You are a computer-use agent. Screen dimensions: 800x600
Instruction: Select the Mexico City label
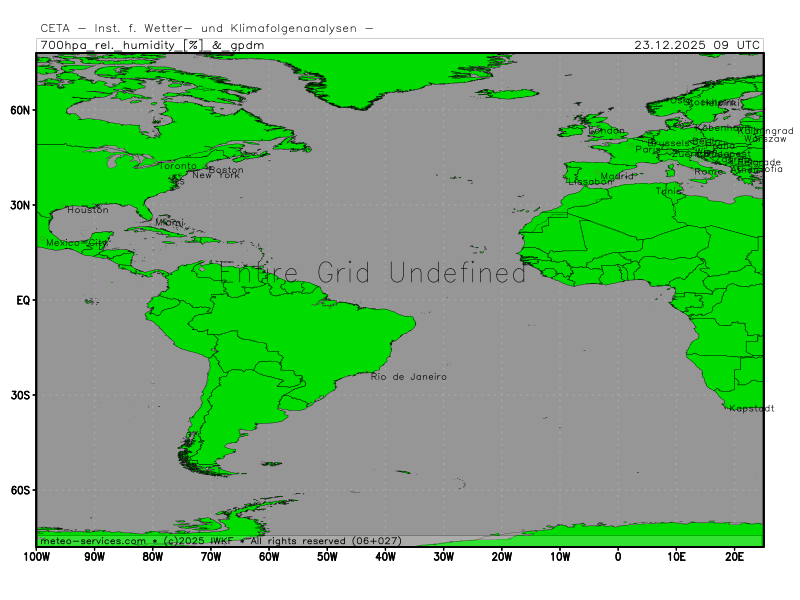[x=76, y=243]
